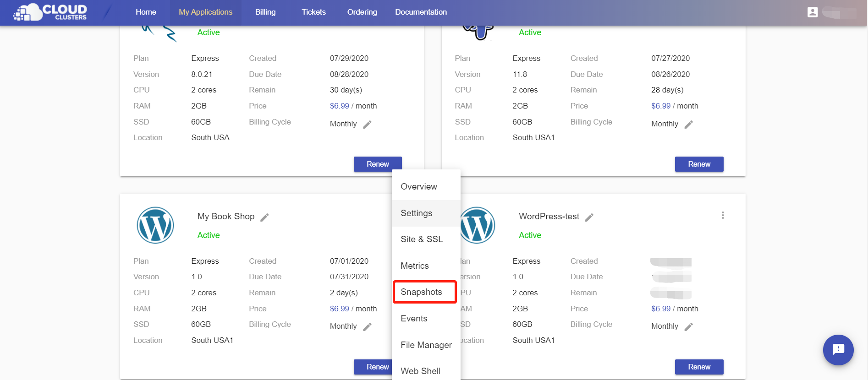Open the chat support bubble
This screenshot has height=380, width=868.
(x=838, y=350)
